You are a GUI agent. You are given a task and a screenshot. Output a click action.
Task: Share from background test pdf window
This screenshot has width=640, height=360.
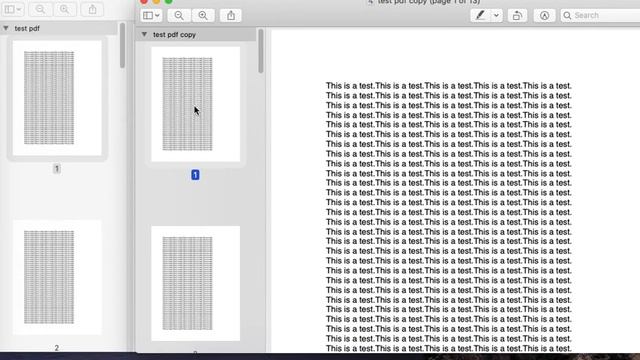coord(92,9)
